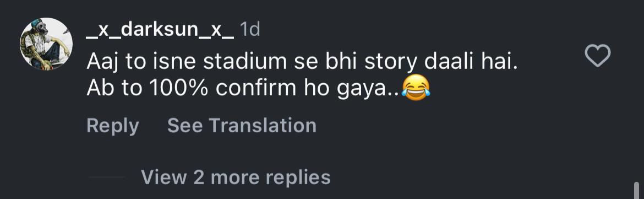644x199 pixels.
Task: Expand View 2 more replies
Action: tap(236, 177)
